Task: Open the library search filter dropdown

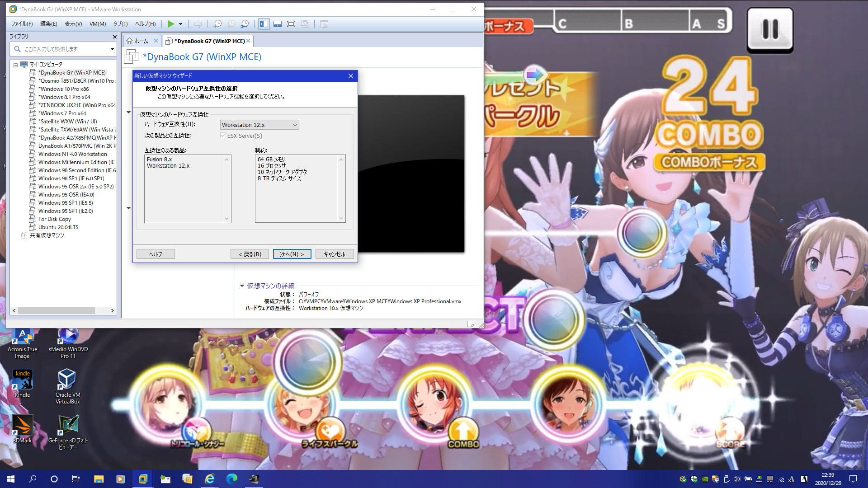Action: pyautogui.click(x=112, y=49)
